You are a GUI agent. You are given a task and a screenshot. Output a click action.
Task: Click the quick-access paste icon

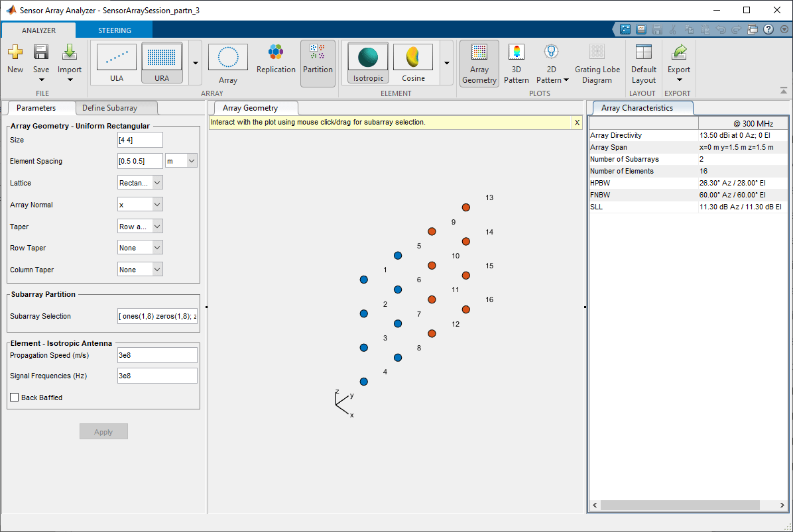click(x=705, y=29)
